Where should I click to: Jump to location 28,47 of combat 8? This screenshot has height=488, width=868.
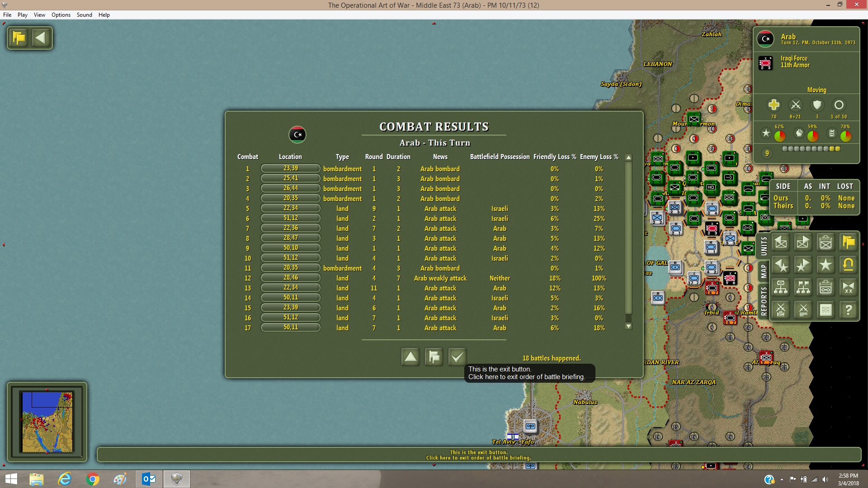pos(291,238)
